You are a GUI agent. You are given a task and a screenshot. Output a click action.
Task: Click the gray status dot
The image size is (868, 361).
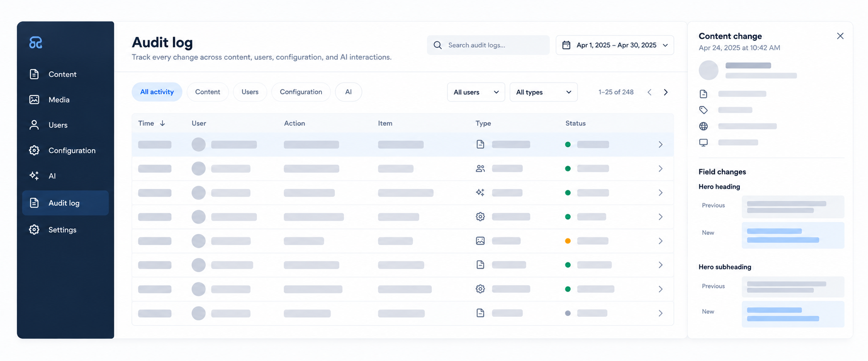pyautogui.click(x=568, y=313)
